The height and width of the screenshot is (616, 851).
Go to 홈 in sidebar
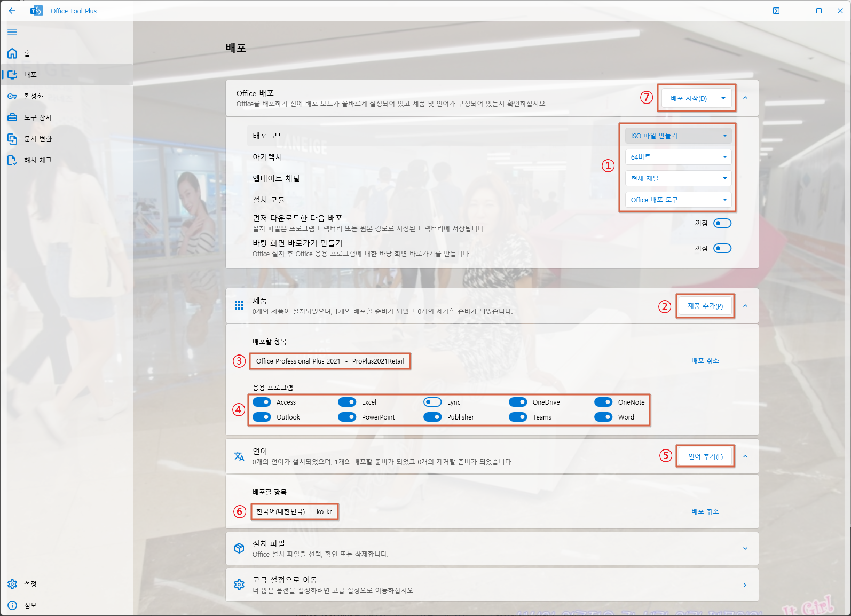[x=67, y=53]
